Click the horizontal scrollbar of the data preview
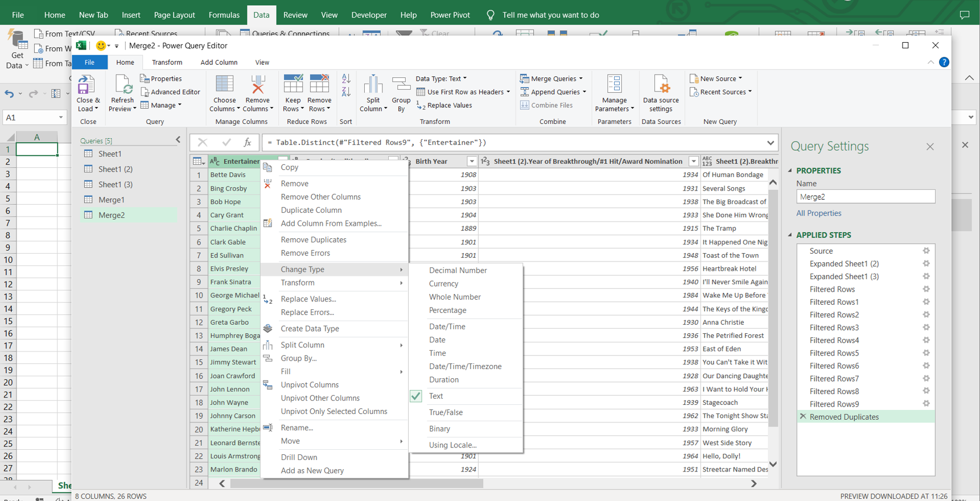980x501 pixels. [357, 483]
